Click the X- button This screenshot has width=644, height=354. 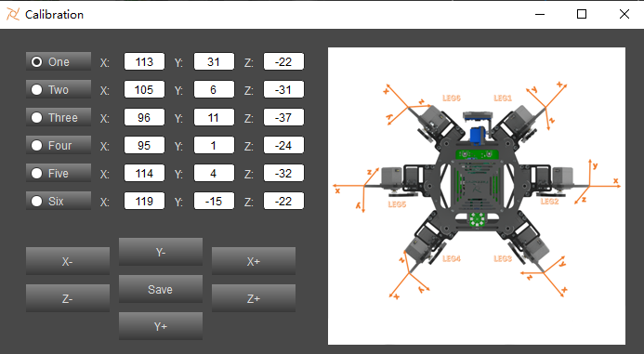tap(68, 261)
